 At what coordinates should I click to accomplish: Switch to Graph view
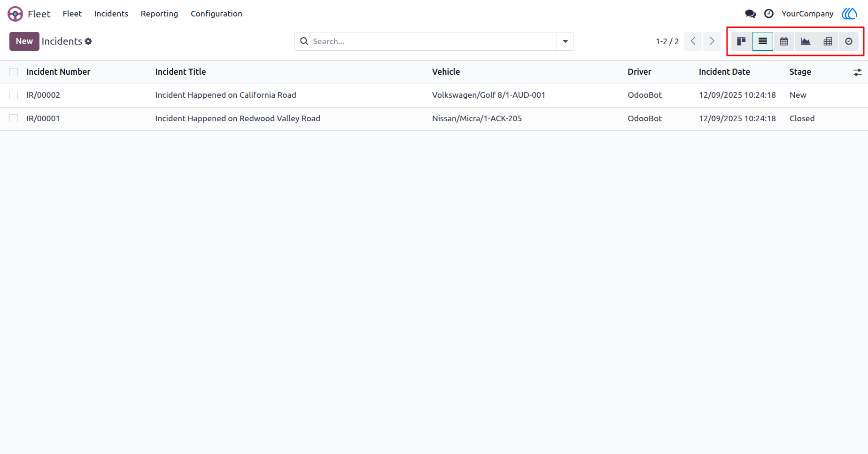pos(806,41)
